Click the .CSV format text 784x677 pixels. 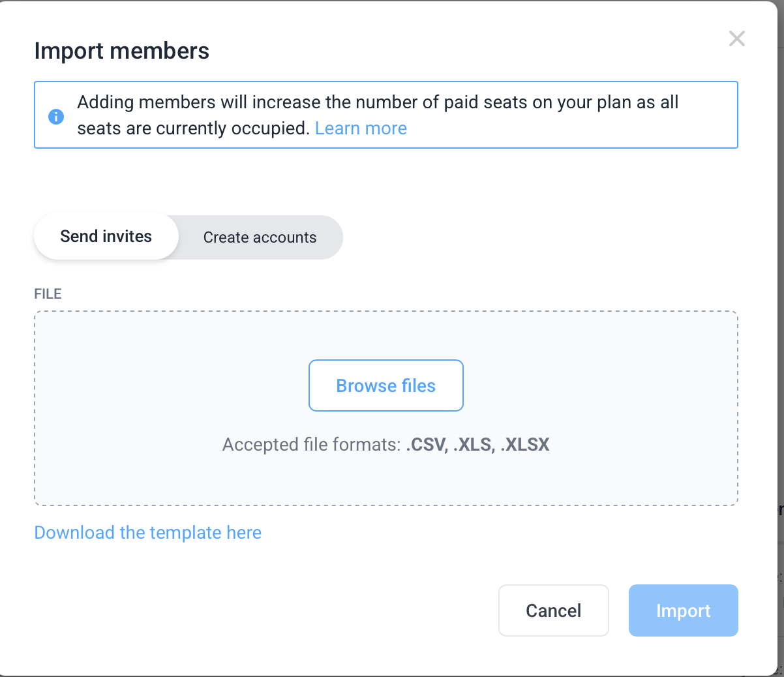click(426, 445)
